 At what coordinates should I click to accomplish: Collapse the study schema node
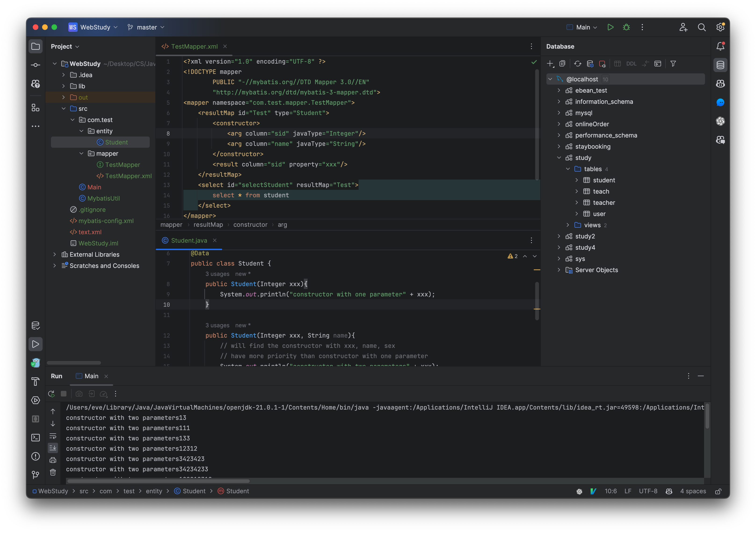coord(559,158)
